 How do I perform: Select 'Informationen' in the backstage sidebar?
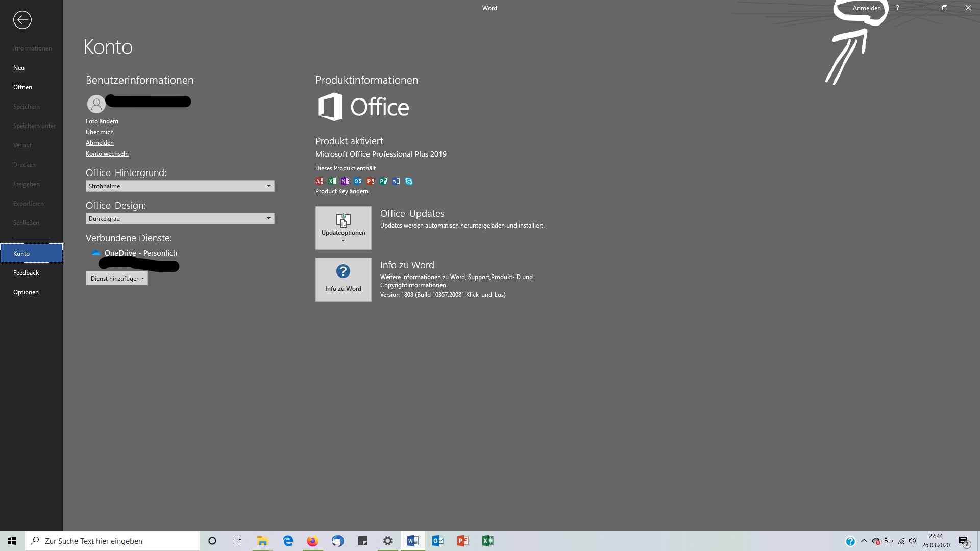pyautogui.click(x=32, y=48)
